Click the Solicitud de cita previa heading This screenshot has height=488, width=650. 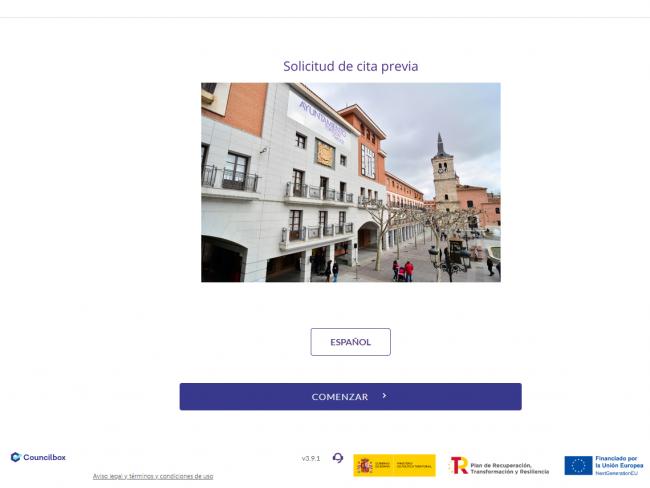tap(350, 66)
